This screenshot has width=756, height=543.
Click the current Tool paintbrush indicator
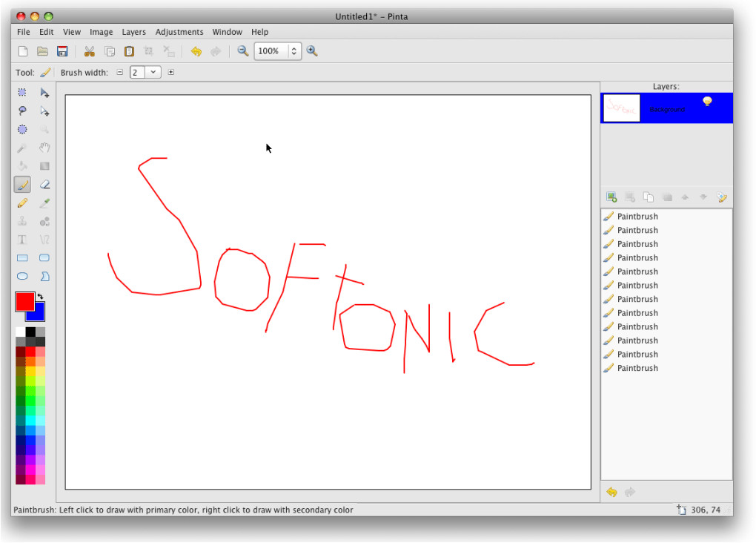point(44,73)
